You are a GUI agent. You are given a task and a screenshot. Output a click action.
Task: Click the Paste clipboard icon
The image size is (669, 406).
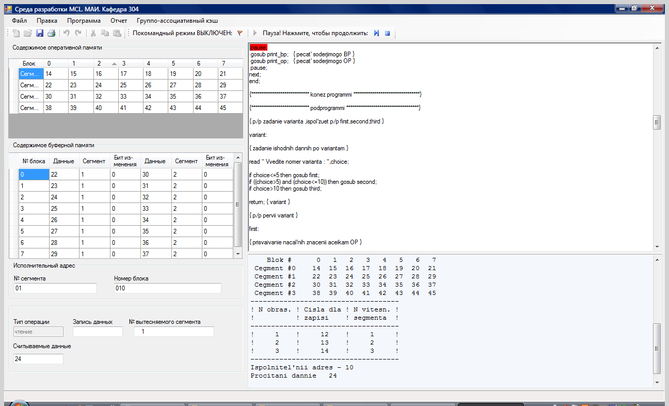coord(117,32)
